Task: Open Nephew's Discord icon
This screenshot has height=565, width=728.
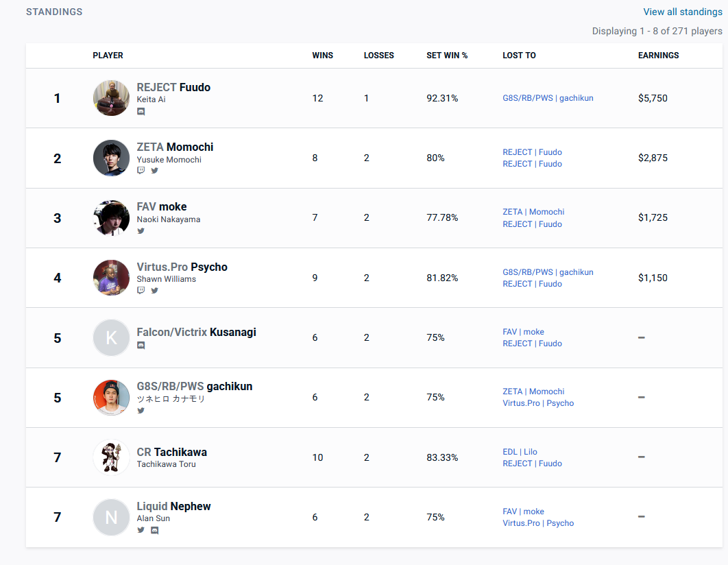Action: tap(155, 530)
